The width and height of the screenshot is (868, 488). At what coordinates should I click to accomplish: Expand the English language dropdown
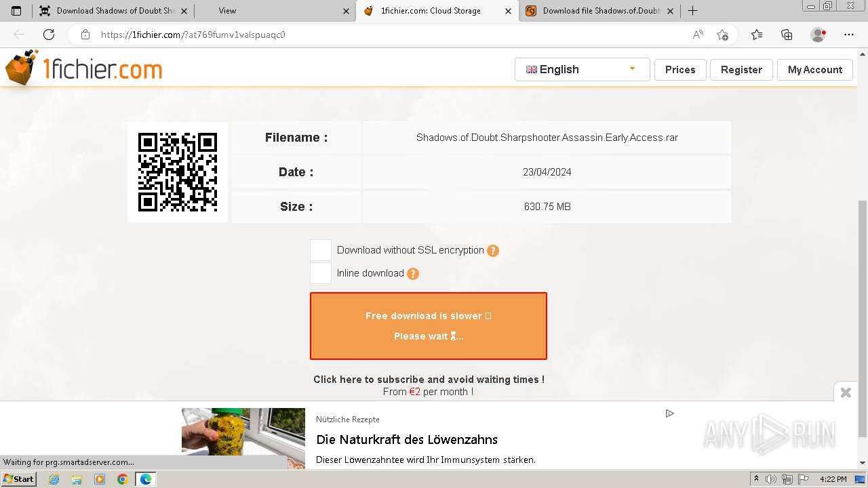point(582,69)
